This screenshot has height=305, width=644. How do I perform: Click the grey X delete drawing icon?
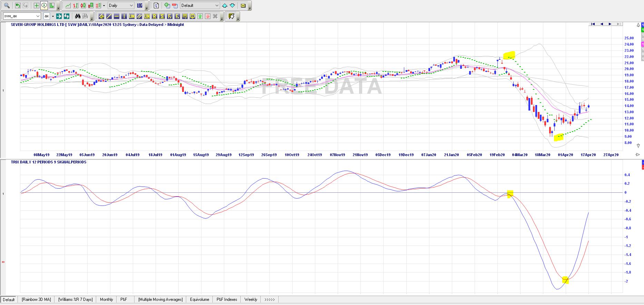tap(215, 16)
